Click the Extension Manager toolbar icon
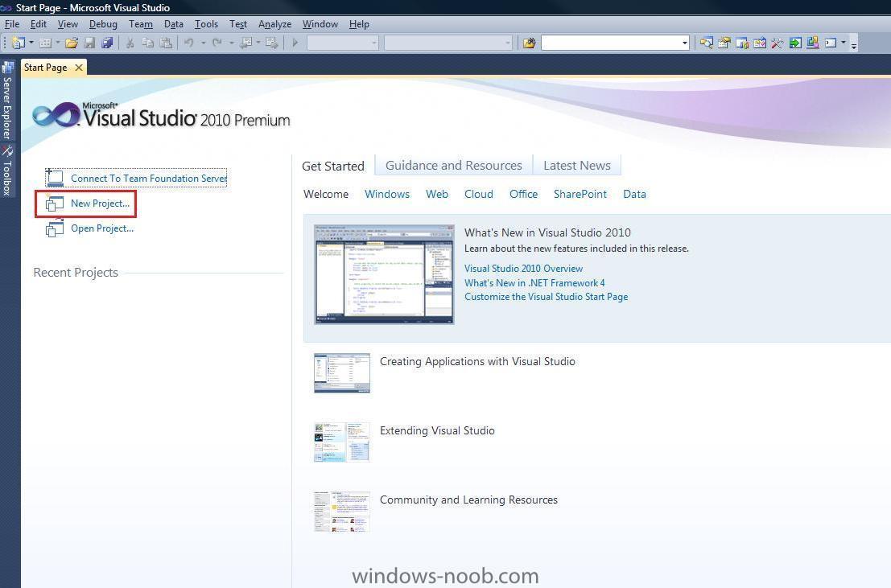Image resolution: width=891 pixels, height=588 pixels. [813, 43]
